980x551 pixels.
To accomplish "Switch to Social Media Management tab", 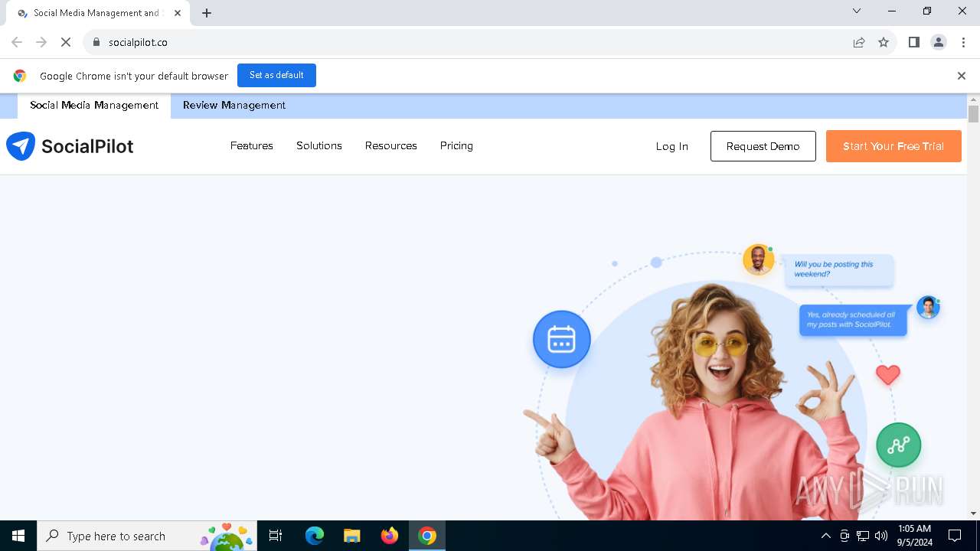I will pos(94,106).
